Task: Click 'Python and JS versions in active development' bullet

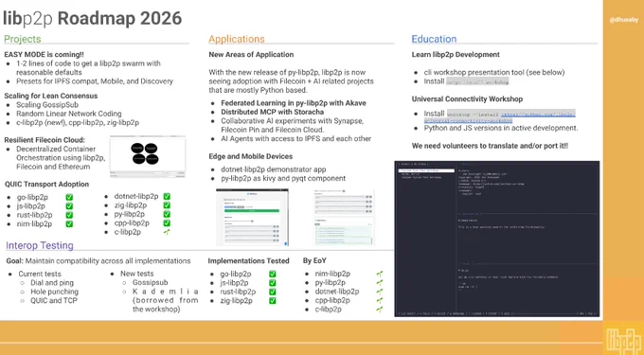Action: (x=501, y=128)
